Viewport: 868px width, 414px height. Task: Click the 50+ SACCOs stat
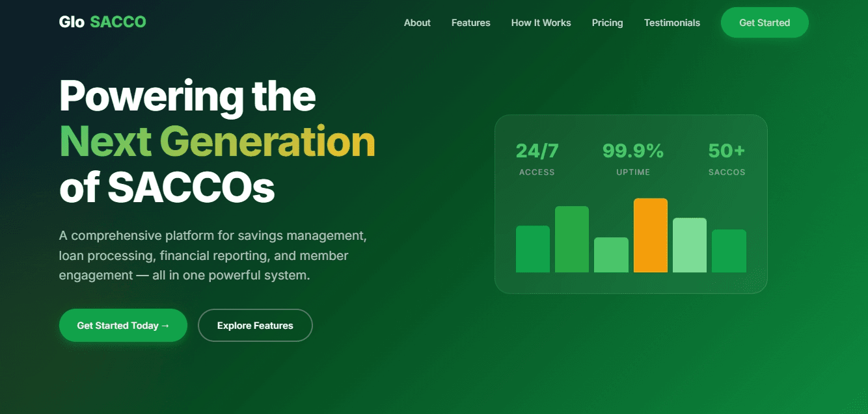pyautogui.click(x=727, y=159)
